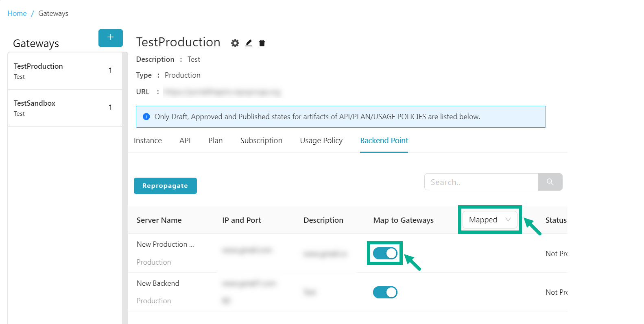Switch to the API tab

tap(185, 141)
